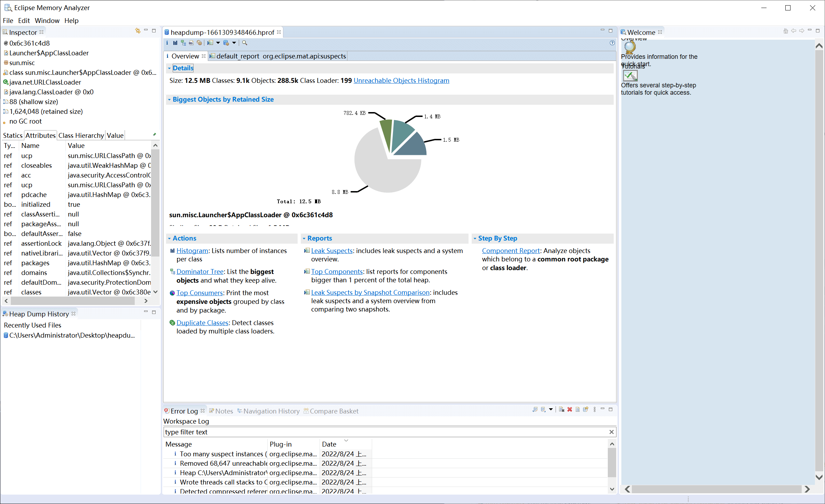The height and width of the screenshot is (504, 825).
Task: Open the heap Overview from the toolbar 'i' icon
Action: 167,43
